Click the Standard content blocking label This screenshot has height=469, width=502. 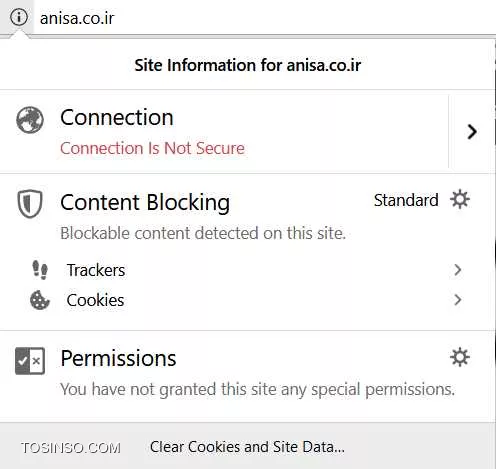click(406, 200)
